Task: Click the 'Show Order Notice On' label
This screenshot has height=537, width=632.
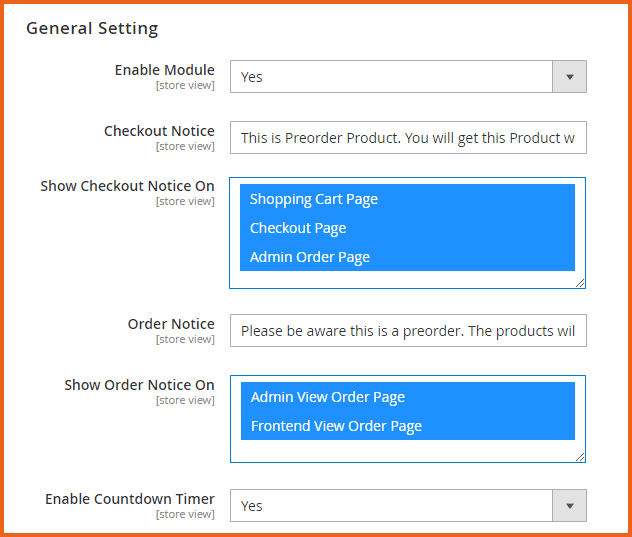Action: pos(139,385)
